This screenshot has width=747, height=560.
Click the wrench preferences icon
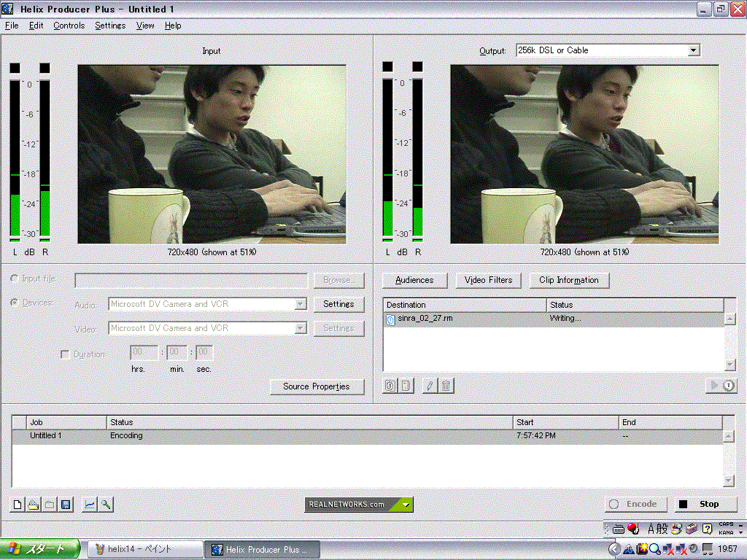[106, 504]
